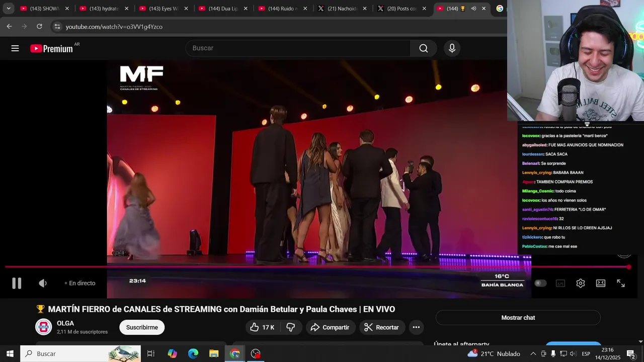Switch to the (143) hydrate tab

pos(104,9)
